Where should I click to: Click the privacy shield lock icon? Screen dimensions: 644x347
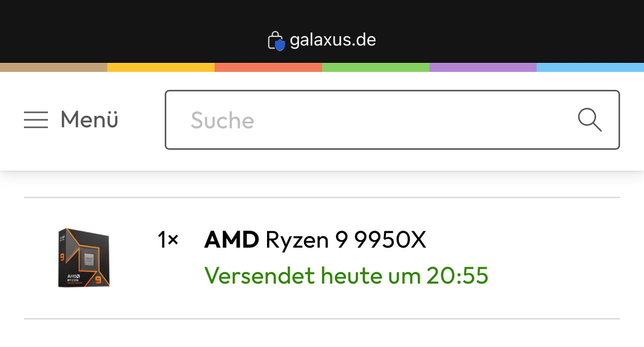tap(276, 40)
